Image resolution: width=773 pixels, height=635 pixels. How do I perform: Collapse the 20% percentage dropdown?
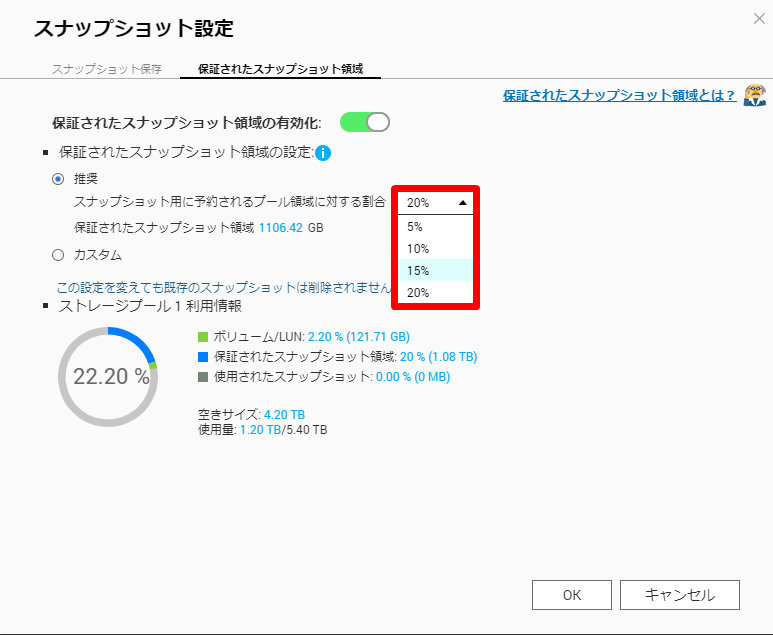coord(435,203)
